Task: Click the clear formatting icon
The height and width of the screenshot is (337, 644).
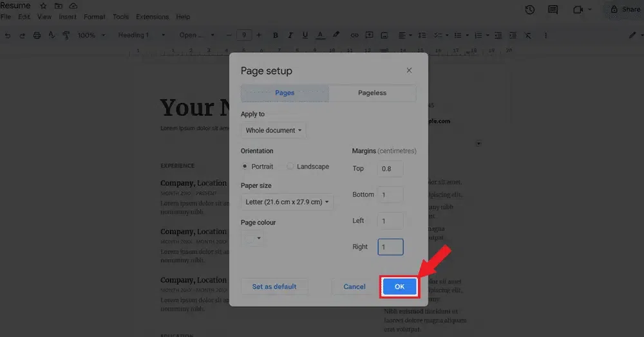Action: coord(528,35)
